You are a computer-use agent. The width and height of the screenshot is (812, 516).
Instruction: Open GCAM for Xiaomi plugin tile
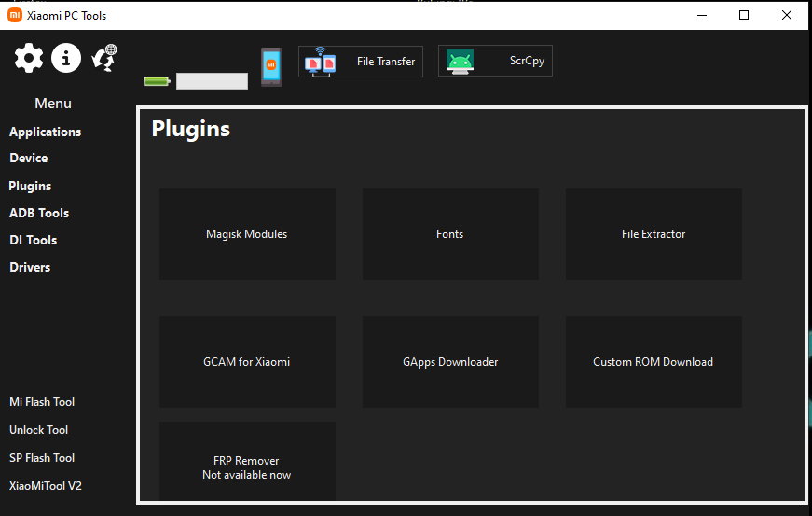[x=248, y=362]
